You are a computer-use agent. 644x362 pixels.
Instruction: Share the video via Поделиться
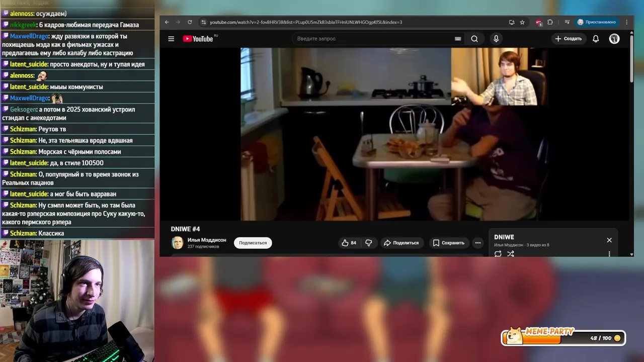point(401,243)
